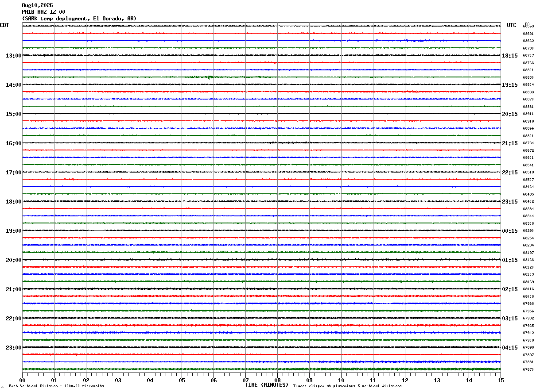Viewport: 536px width, 392px height.
Task: Click minute tick '07' on the bottom axis
Action: point(245,380)
